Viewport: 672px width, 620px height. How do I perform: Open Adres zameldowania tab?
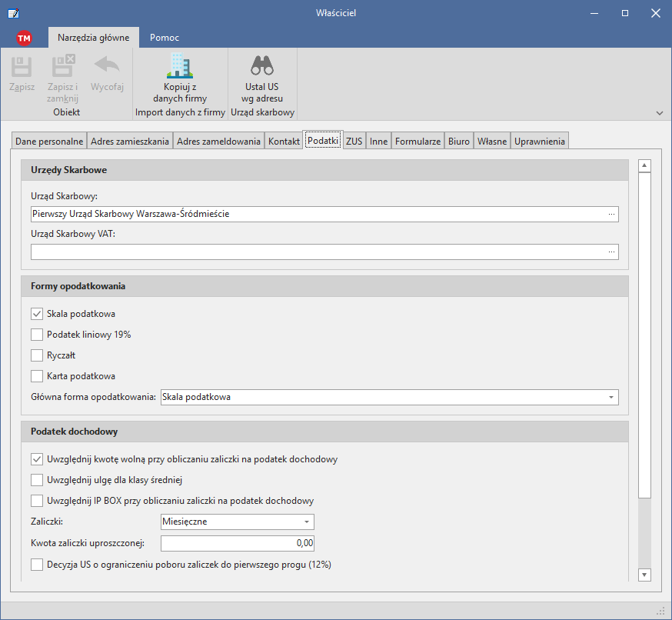218,141
